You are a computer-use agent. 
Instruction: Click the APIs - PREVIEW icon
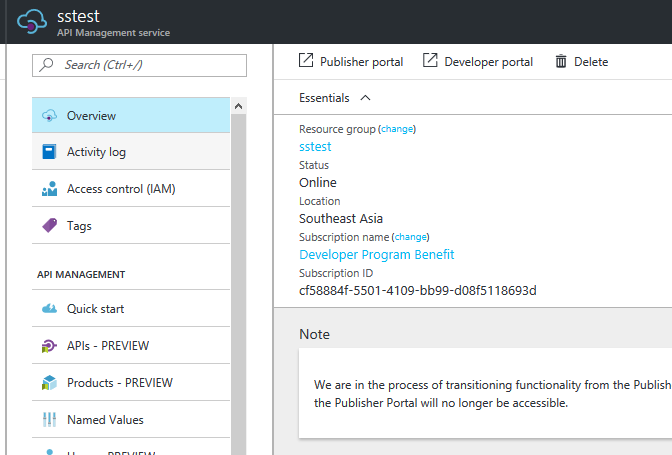(x=48, y=346)
